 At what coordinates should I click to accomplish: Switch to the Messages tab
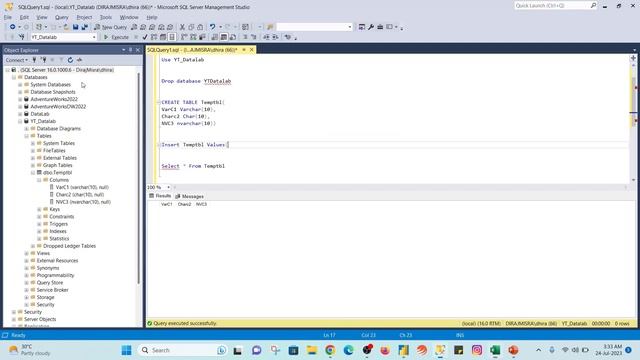point(189,196)
